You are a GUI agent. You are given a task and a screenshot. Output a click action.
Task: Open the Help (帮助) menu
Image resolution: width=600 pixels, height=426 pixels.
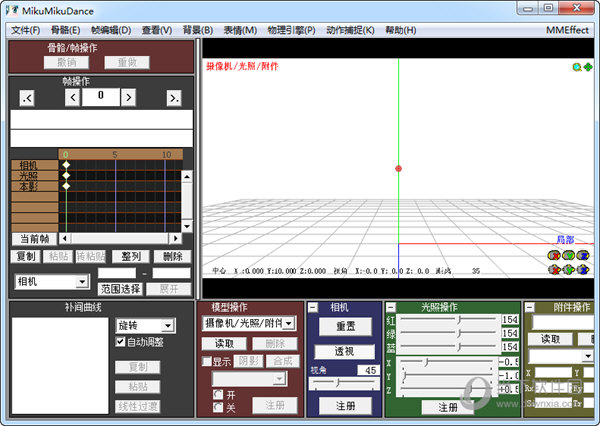coord(401,30)
